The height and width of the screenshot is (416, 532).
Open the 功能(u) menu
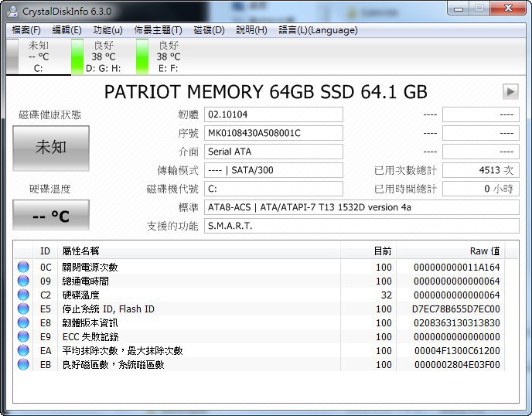(x=107, y=30)
